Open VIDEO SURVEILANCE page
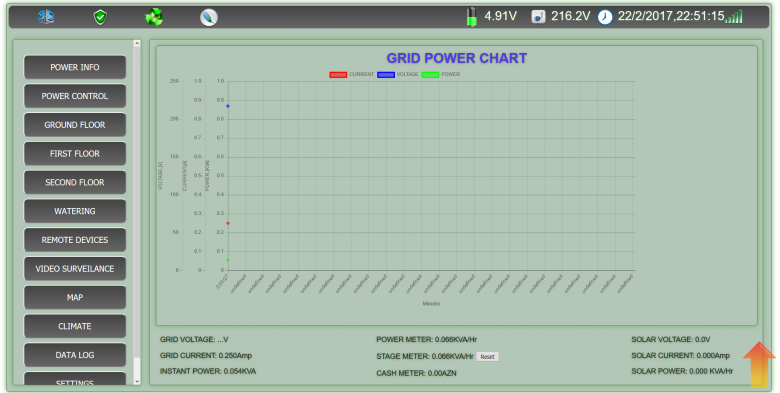 pyautogui.click(x=75, y=269)
